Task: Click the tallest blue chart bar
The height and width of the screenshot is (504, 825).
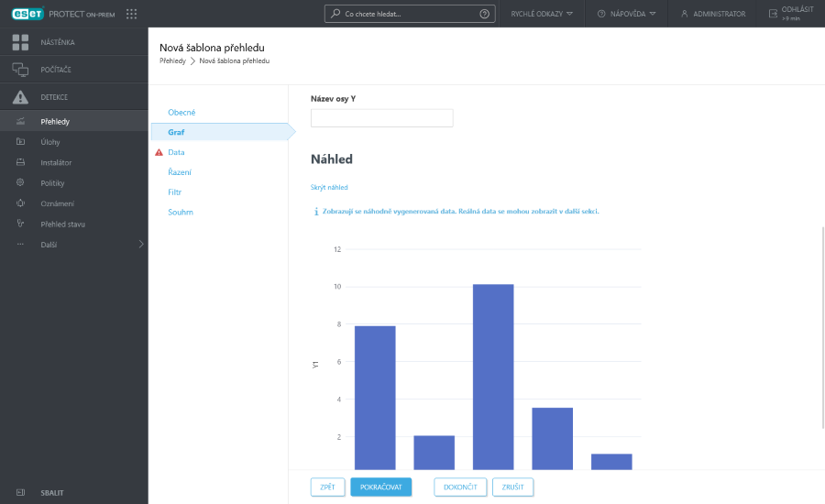Action: 493,376
